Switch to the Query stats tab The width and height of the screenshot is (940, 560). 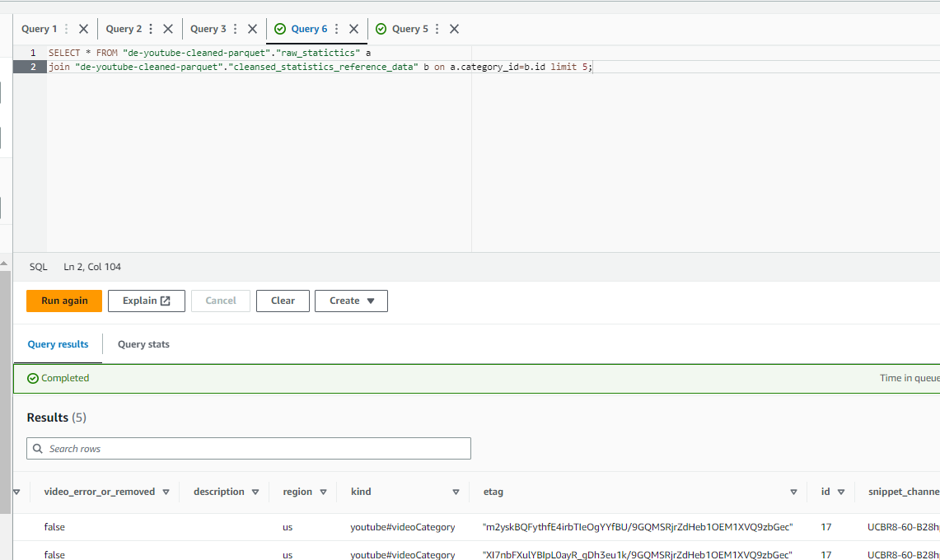click(143, 344)
